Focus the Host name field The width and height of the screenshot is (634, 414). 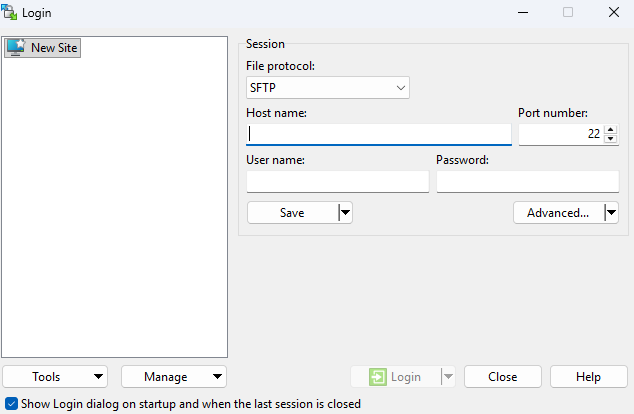(379, 134)
